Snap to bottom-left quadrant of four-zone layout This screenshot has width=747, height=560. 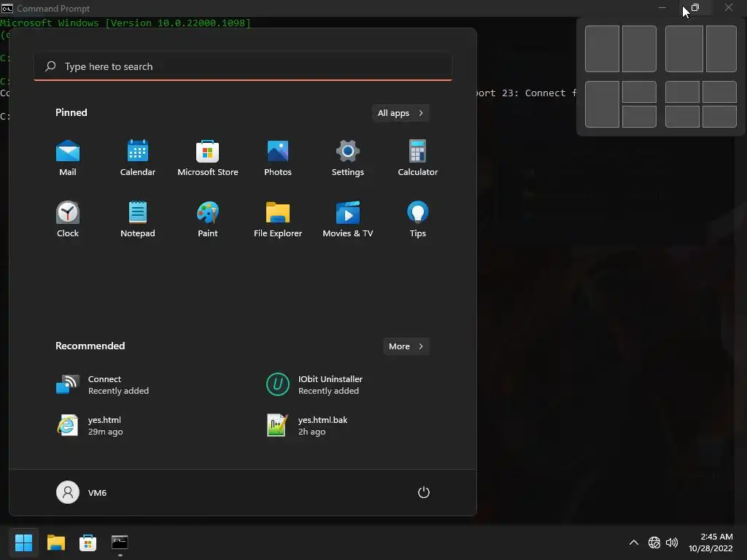coord(682,117)
